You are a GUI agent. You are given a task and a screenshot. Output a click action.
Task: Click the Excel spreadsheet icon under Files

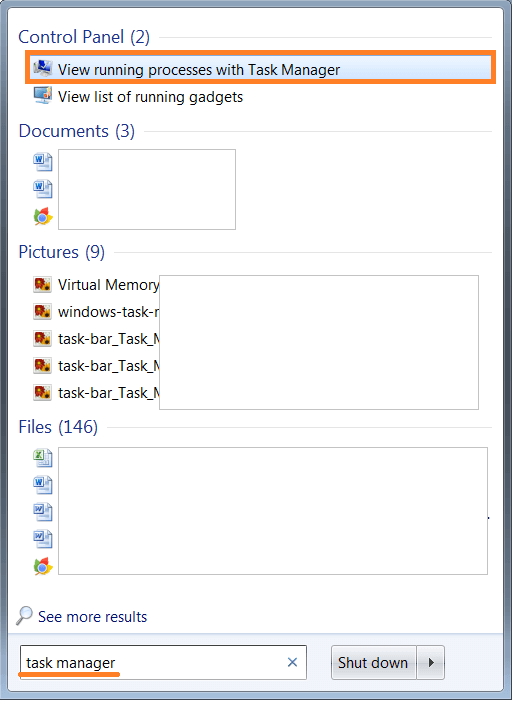(x=43, y=458)
